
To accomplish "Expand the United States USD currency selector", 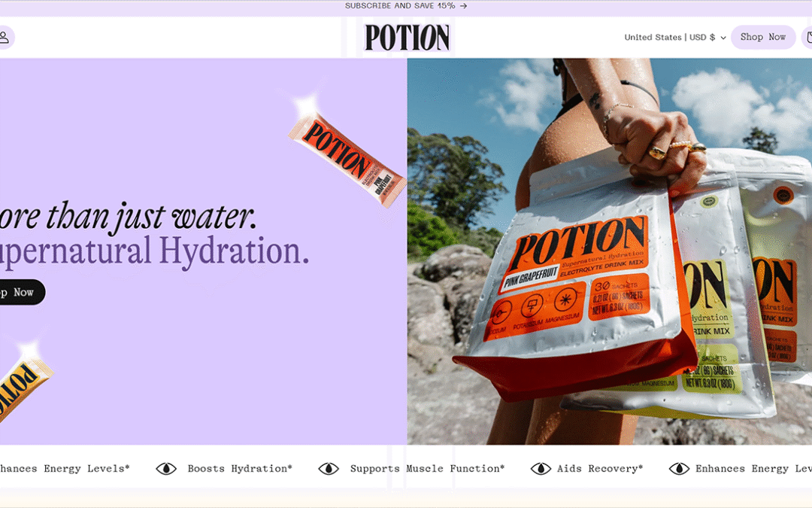I will coord(674,38).
